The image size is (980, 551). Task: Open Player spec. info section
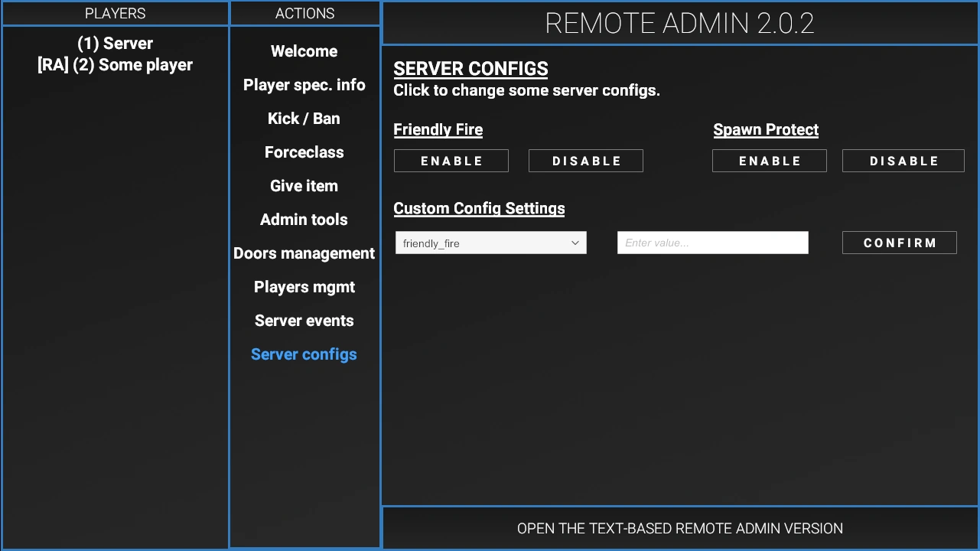tap(304, 85)
